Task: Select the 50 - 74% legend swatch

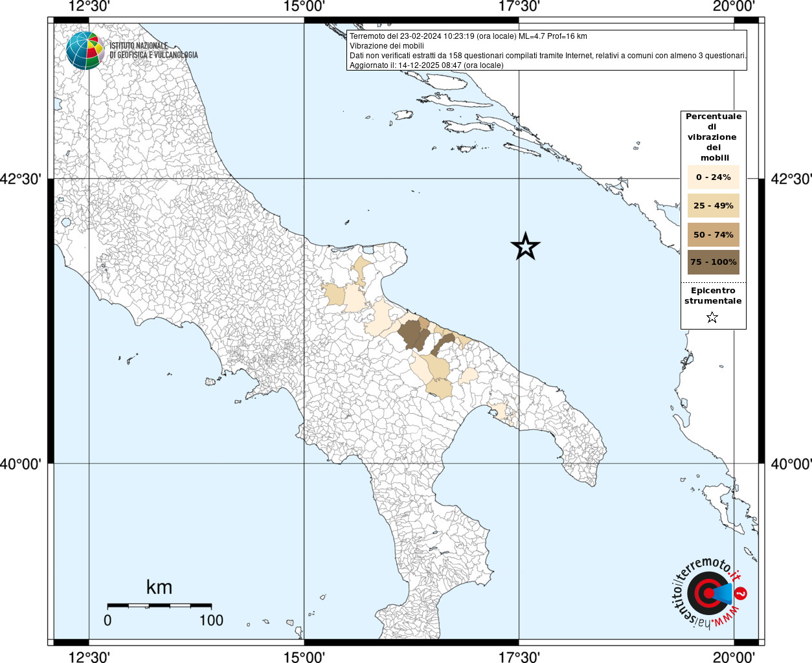Action: [x=713, y=234]
